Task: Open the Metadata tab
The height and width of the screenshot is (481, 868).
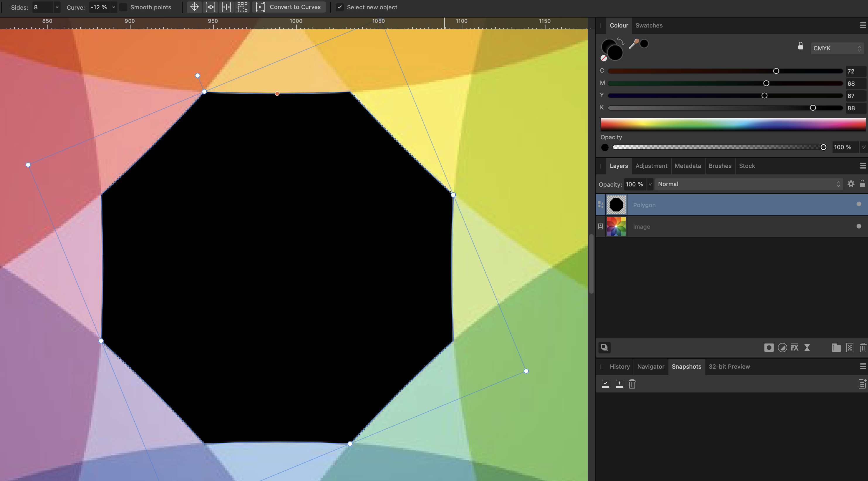Action: point(687,166)
